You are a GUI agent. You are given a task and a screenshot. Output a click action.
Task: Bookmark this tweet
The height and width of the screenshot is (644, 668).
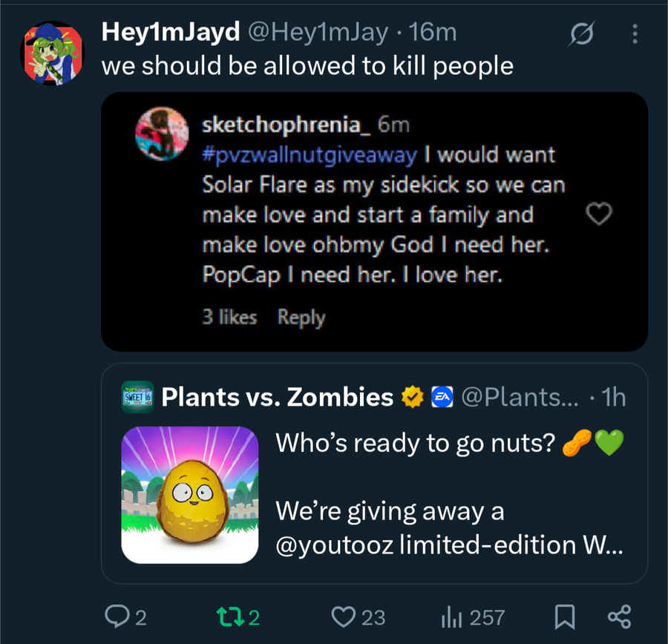(x=566, y=616)
